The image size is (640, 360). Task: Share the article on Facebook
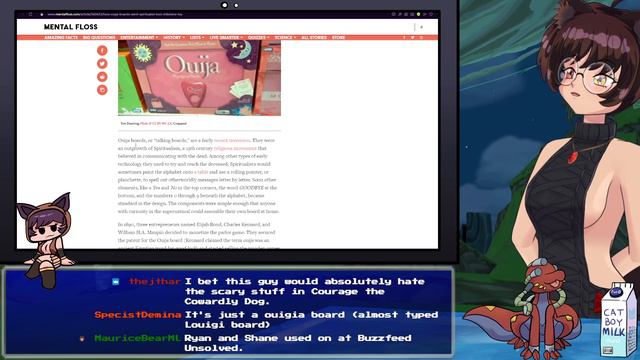(102, 50)
